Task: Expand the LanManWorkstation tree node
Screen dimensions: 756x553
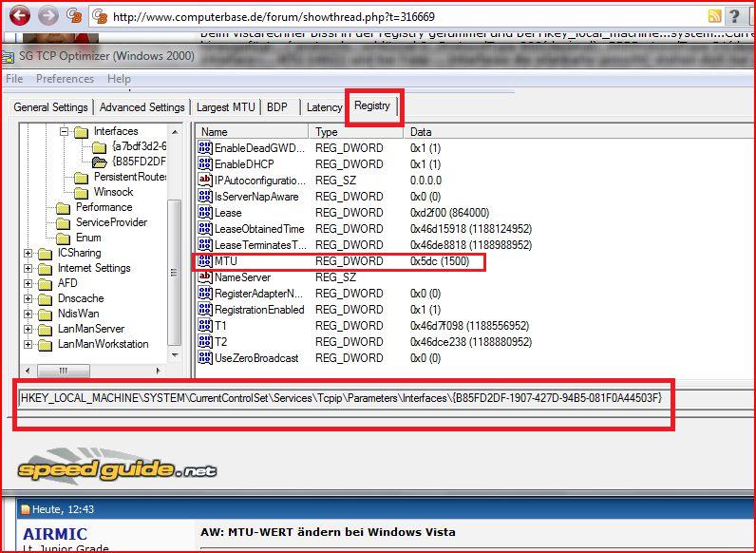Action: click(x=28, y=344)
